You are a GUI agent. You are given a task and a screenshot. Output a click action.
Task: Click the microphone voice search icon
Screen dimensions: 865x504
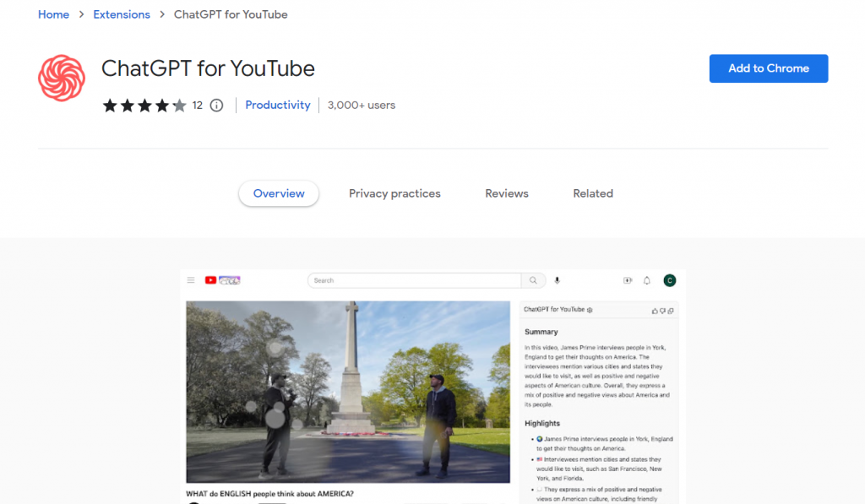[x=558, y=280]
